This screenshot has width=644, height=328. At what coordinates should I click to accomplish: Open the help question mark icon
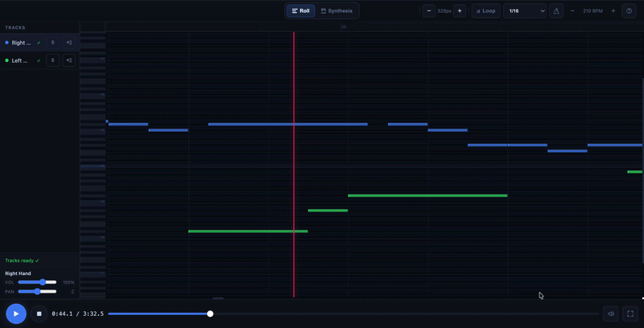[629, 11]
